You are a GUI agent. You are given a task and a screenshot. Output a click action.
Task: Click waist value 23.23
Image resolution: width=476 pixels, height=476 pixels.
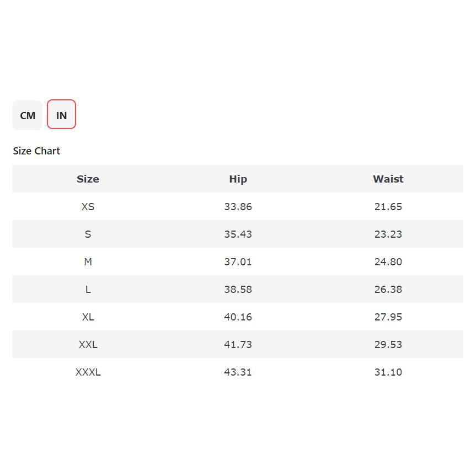coord(388,234)
